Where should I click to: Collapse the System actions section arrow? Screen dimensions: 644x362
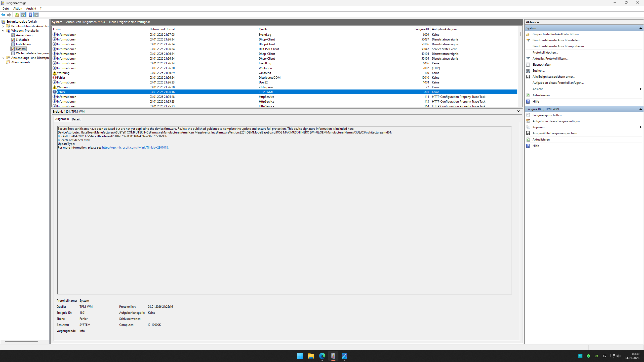(x=640, y=28)
